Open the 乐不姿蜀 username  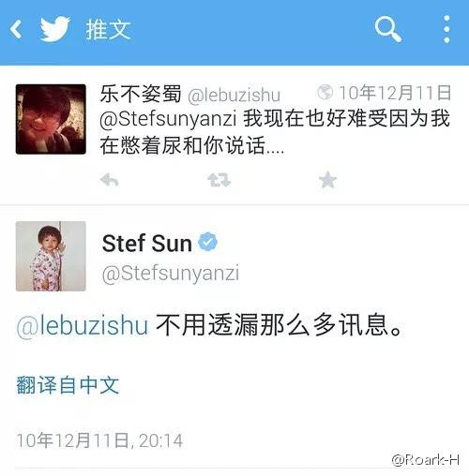pyautogui.click(x=141, y=94)
